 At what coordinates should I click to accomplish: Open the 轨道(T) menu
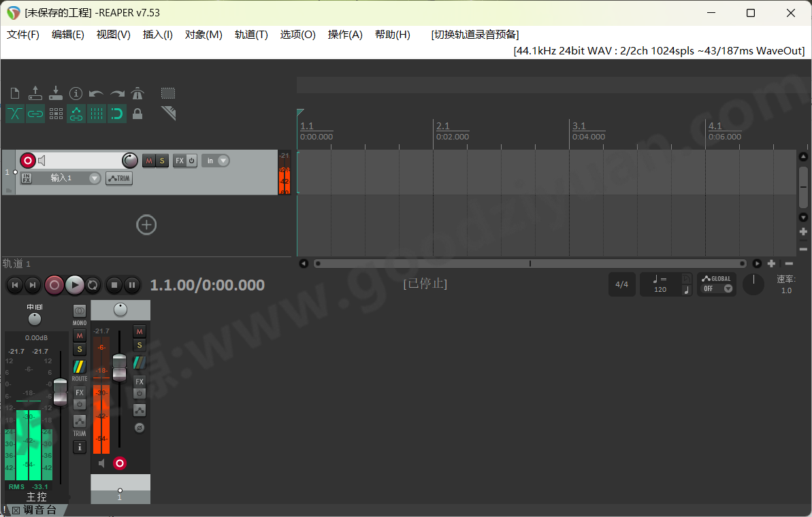click(250, 35)
